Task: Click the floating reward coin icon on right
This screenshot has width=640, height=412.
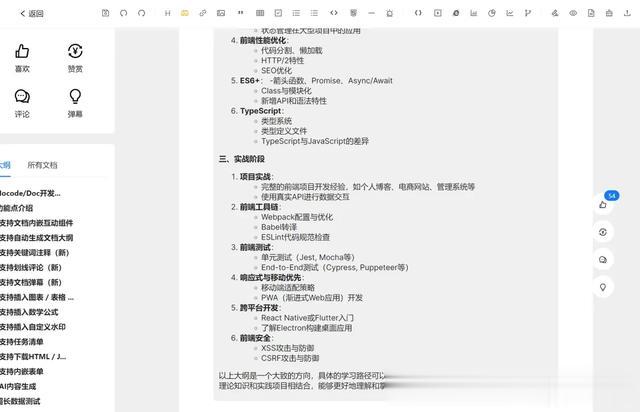Action: tap(603, 232)
